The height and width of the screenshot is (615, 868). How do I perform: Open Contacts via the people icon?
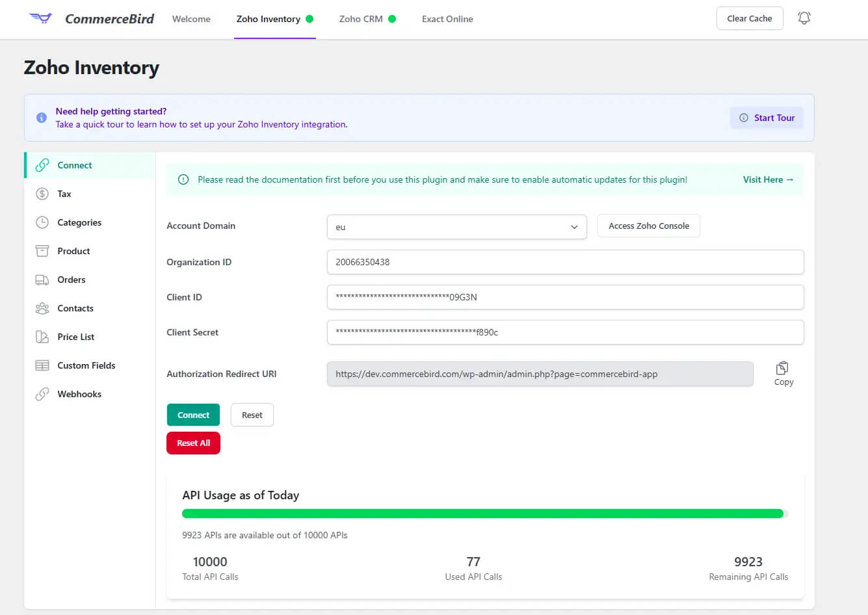42,308
